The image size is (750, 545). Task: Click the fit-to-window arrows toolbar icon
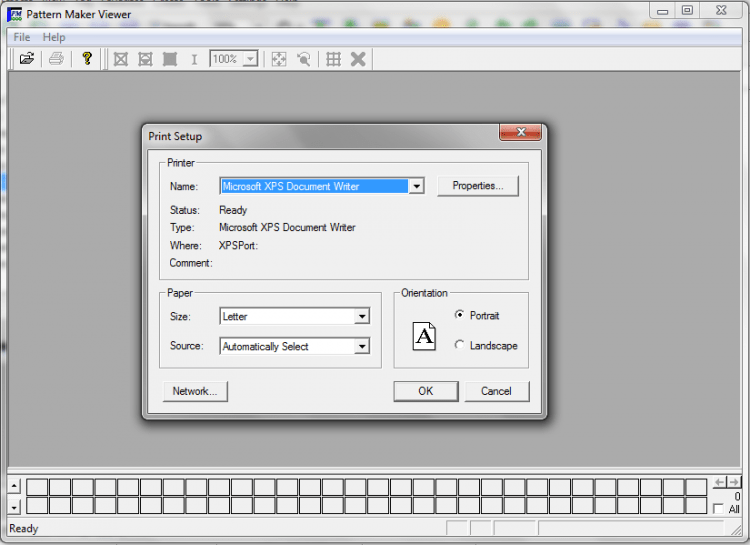click(279, 59)
